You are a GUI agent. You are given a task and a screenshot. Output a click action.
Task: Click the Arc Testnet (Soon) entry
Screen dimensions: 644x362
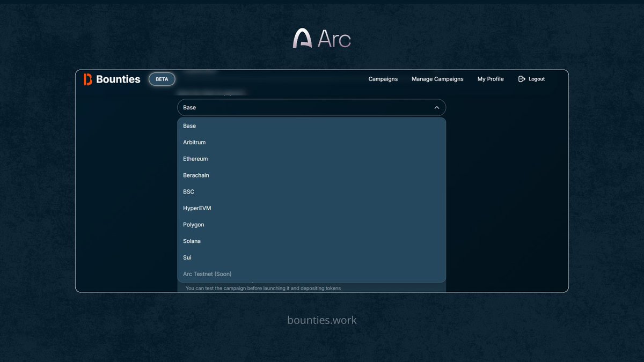(312, 274)
